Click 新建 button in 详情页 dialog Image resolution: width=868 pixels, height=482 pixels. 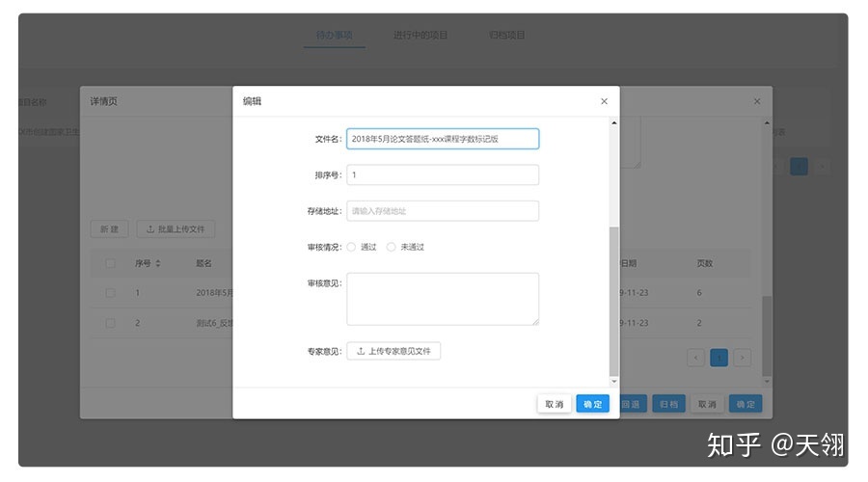pos(109,229)
